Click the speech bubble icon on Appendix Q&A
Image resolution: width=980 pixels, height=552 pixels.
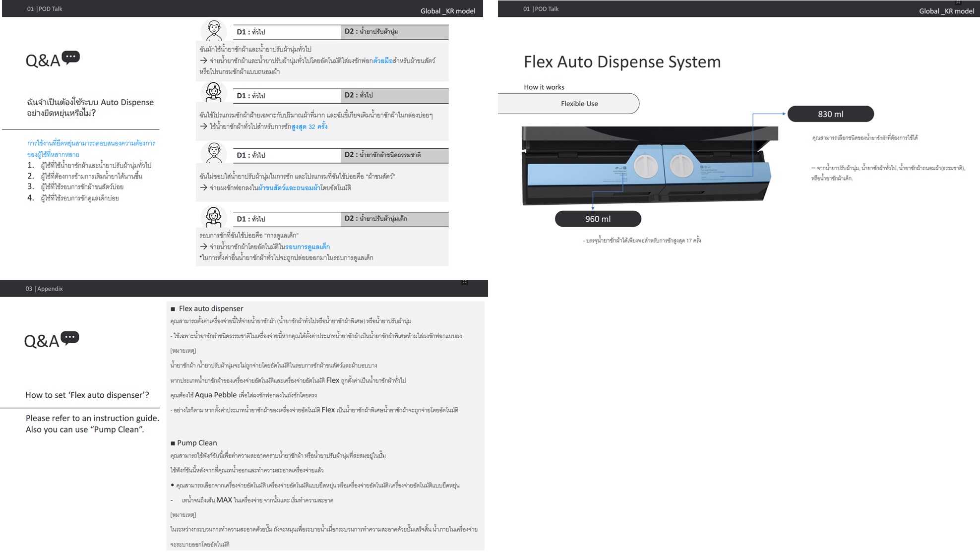[x=70, y=338]
